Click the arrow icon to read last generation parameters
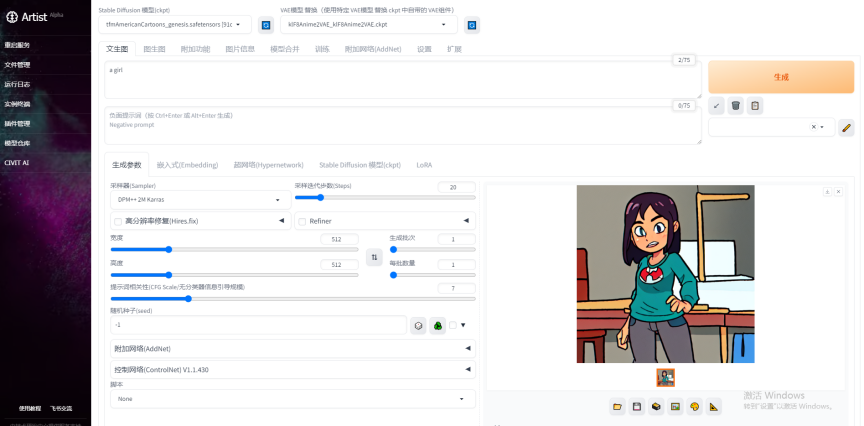Image resolution: width=864 pixels, height=426 pixels. point(716,105)
